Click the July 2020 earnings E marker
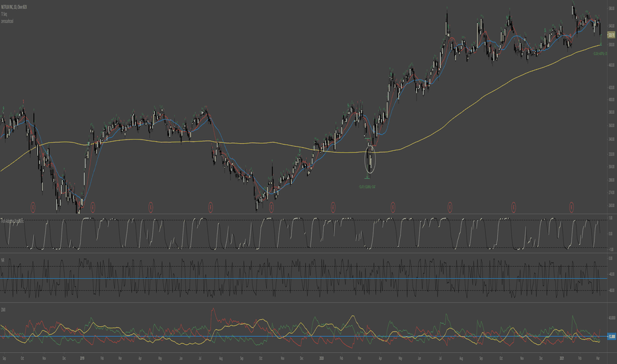 point(450,206)
